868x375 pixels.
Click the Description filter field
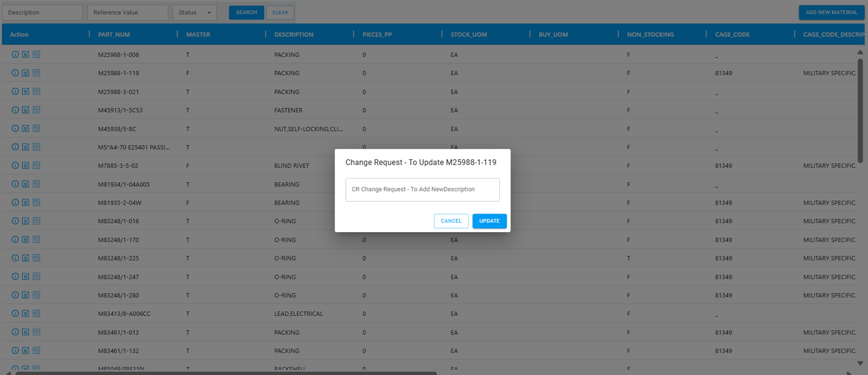[x=42, y=12]
